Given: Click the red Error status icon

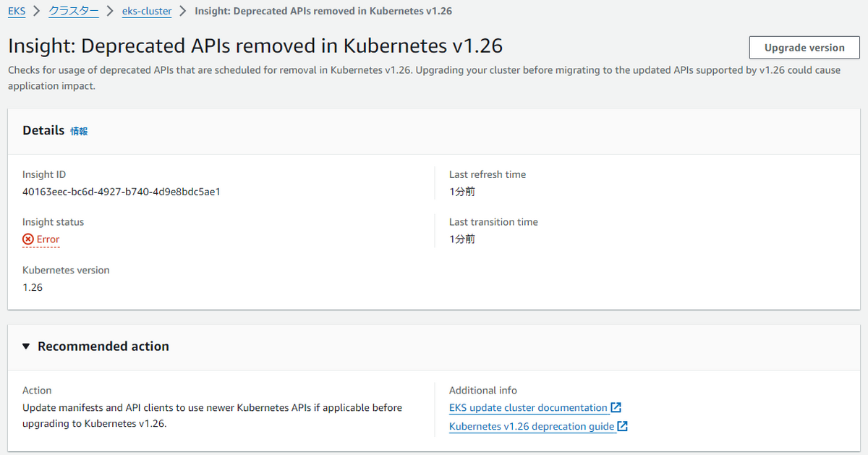Looking at the screenshot, I should click(x=28, y=239).
